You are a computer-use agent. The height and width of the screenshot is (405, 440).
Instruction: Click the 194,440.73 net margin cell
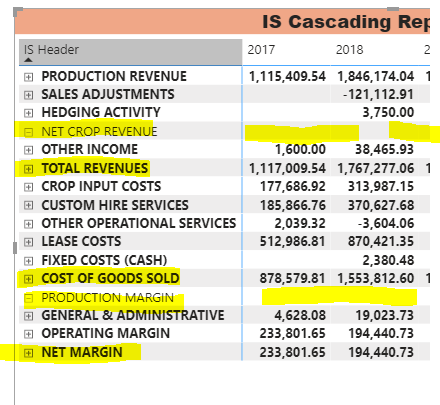pos(381,353)
